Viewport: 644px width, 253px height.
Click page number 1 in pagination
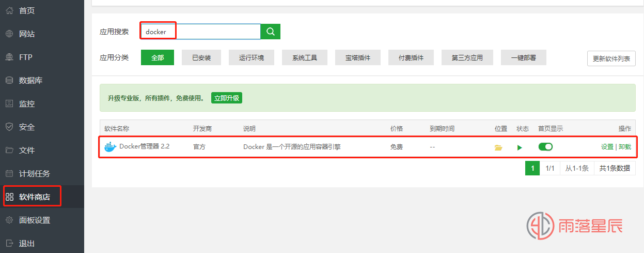(x=532, y=168)
